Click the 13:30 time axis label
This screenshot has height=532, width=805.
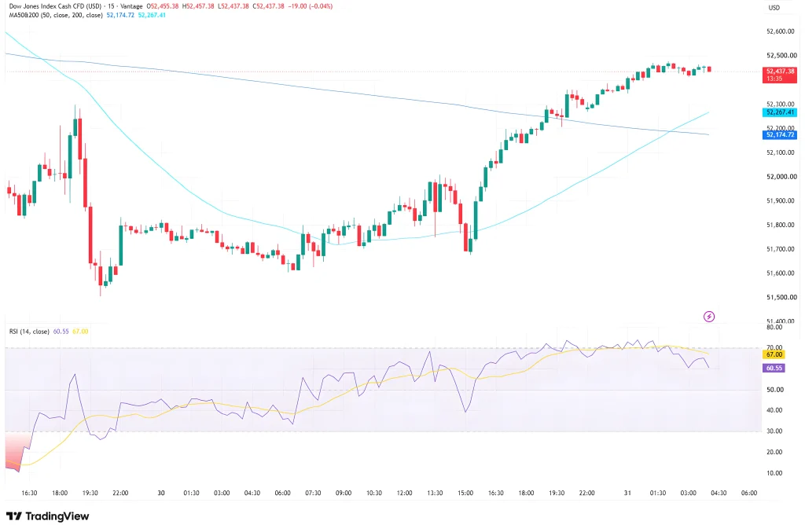[435, 493]
